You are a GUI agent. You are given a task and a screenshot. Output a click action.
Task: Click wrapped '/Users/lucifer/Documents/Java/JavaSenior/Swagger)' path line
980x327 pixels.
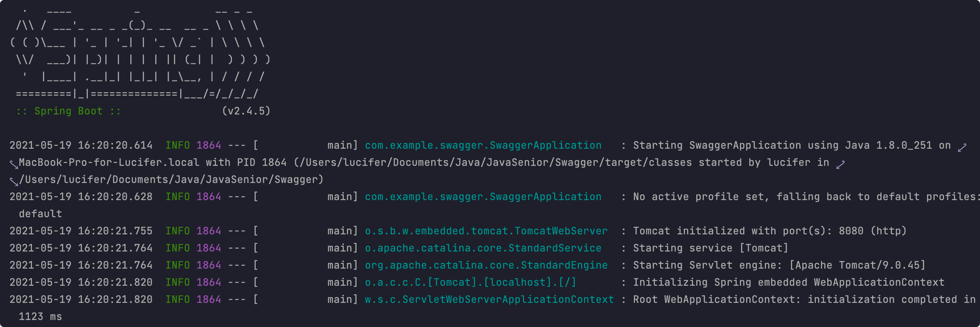(x=172, y=179)
